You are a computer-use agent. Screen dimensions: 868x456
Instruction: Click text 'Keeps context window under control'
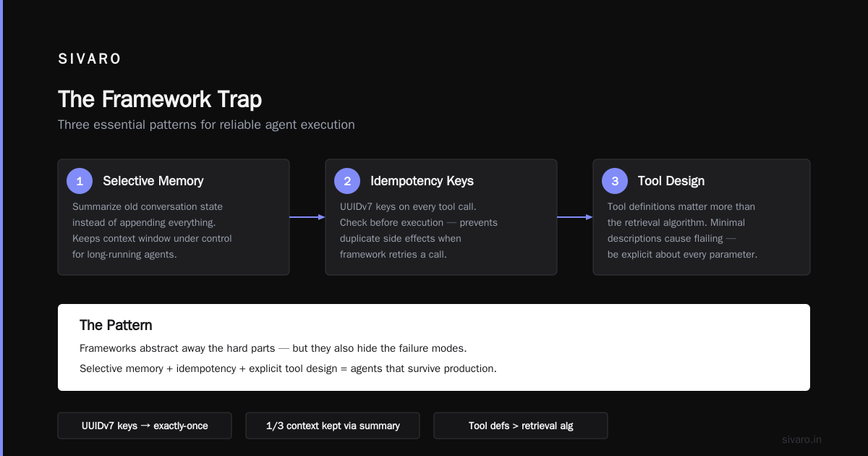152,238
